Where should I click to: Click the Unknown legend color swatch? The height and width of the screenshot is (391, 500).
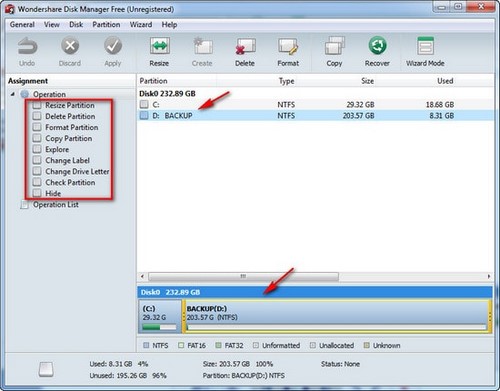(367, 345)
